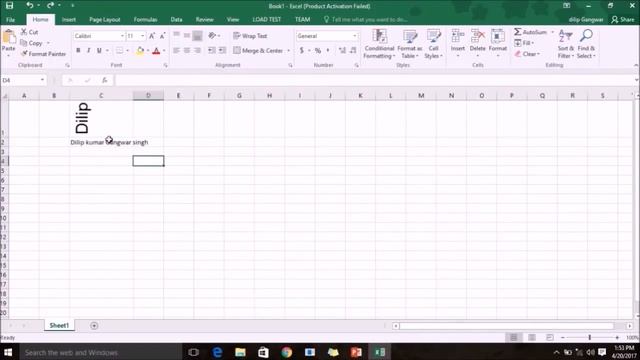
Task: Paste clipboard contents
Action: click(9, 41)
